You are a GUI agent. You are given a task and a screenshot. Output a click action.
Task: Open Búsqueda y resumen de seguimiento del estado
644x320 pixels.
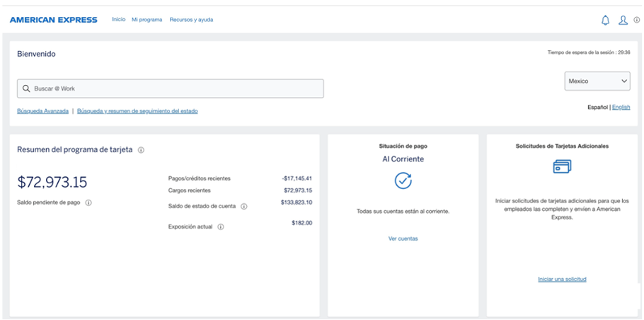(x=137, y=111)
